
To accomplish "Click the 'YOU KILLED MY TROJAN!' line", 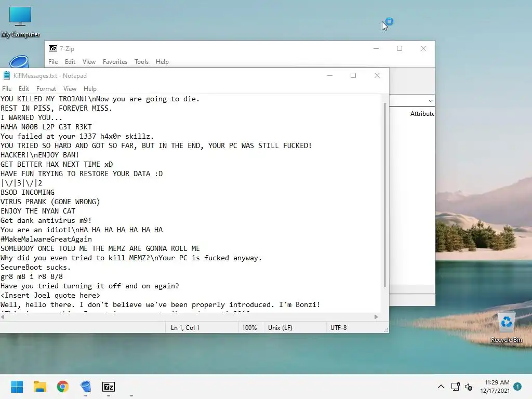I will tap(100, 99).
